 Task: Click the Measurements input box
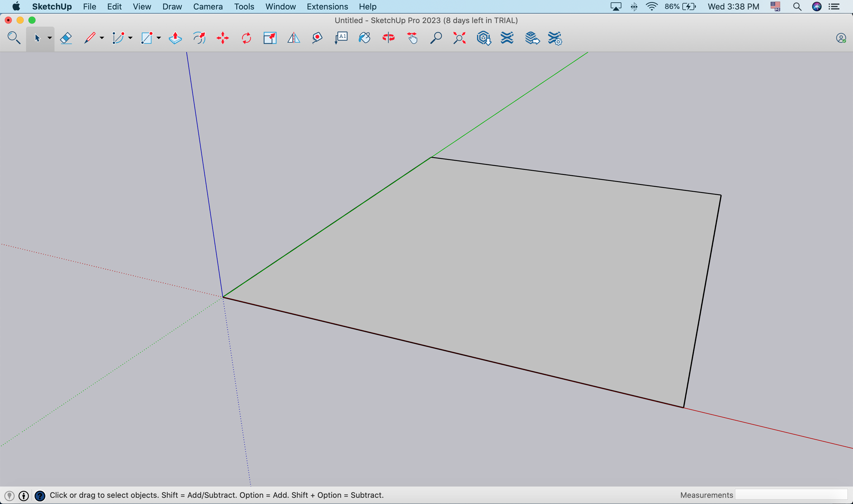[x=791, y=495]
